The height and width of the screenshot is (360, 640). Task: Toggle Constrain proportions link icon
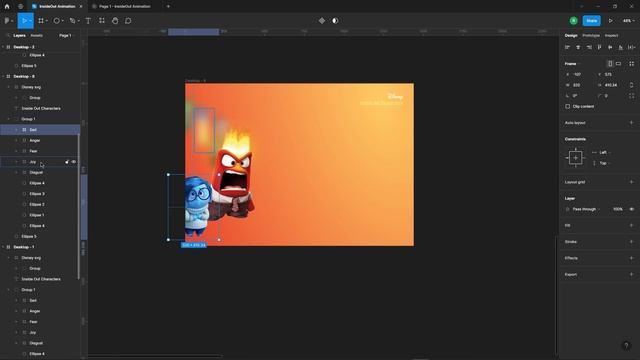point(631,85)
